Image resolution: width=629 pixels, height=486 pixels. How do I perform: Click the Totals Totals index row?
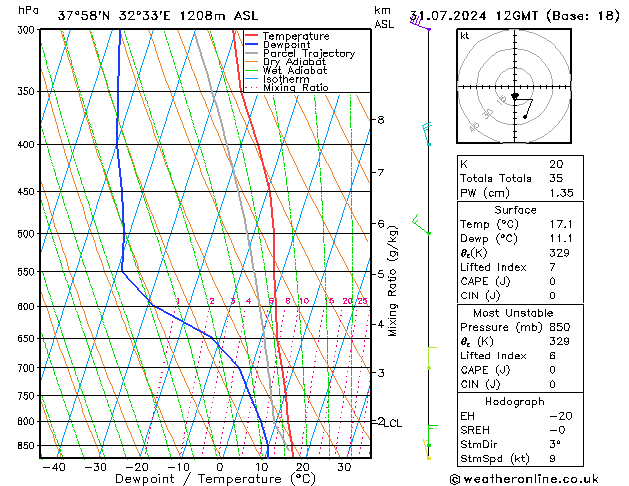pos(520,178)
